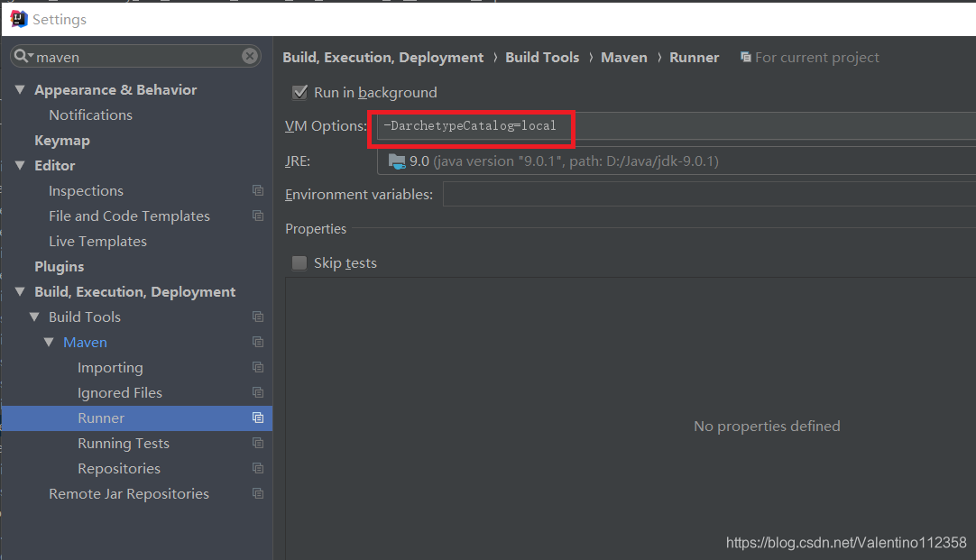Click the Maven tree label
The height and width of the screenshot is (560, 976).
click(86, 343)
